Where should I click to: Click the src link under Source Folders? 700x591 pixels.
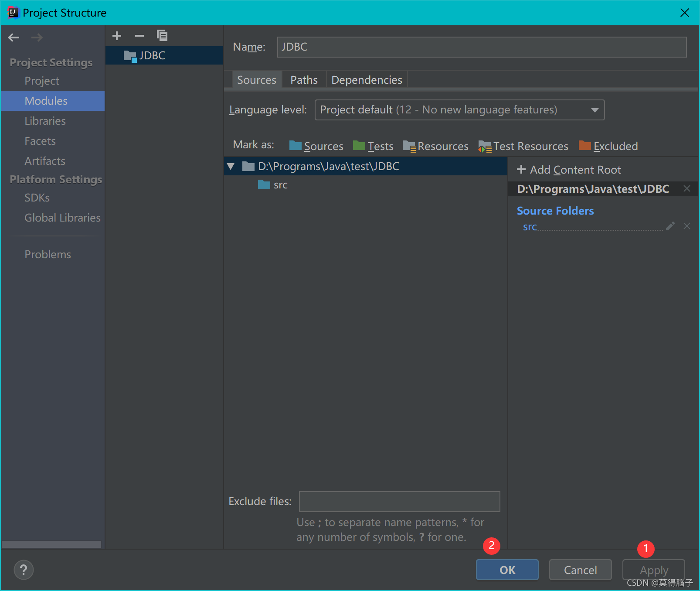530,227
